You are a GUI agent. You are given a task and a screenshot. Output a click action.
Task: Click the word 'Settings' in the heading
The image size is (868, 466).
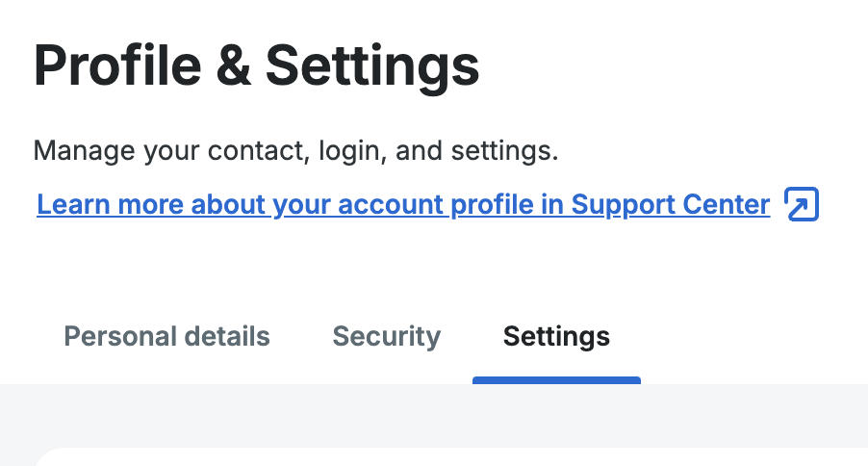point(371,65)
